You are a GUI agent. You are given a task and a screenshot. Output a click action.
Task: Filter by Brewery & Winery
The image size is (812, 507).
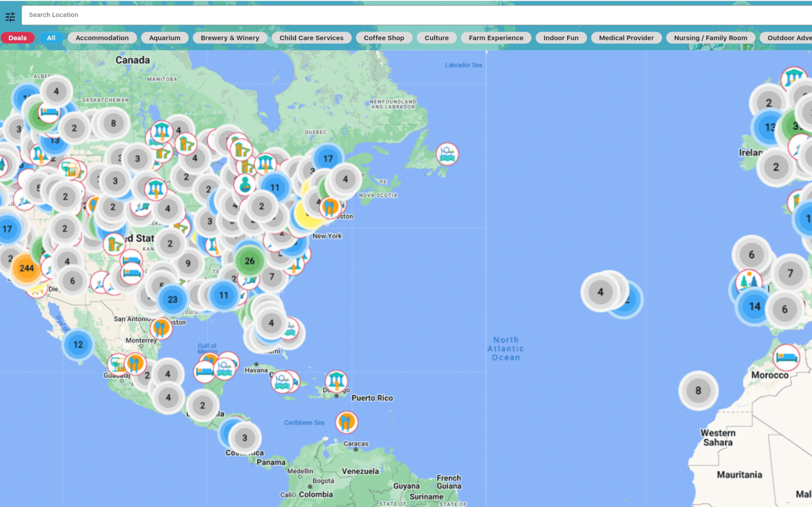230,38
